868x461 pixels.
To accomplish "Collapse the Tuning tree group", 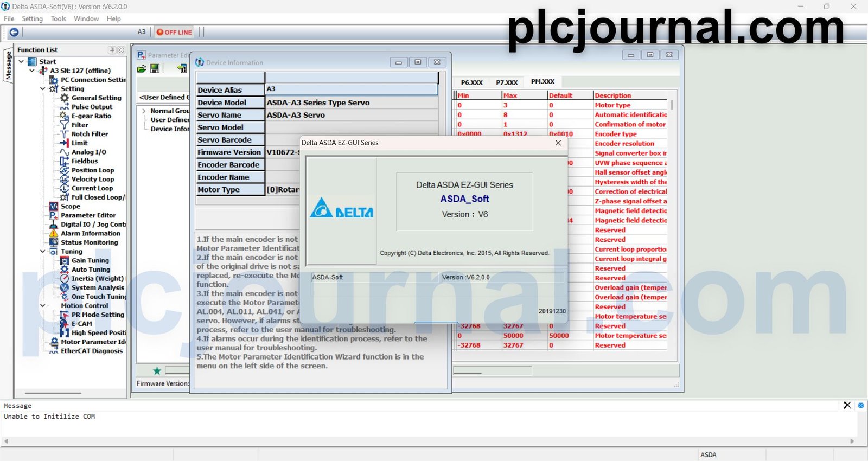I will (43, 252).
